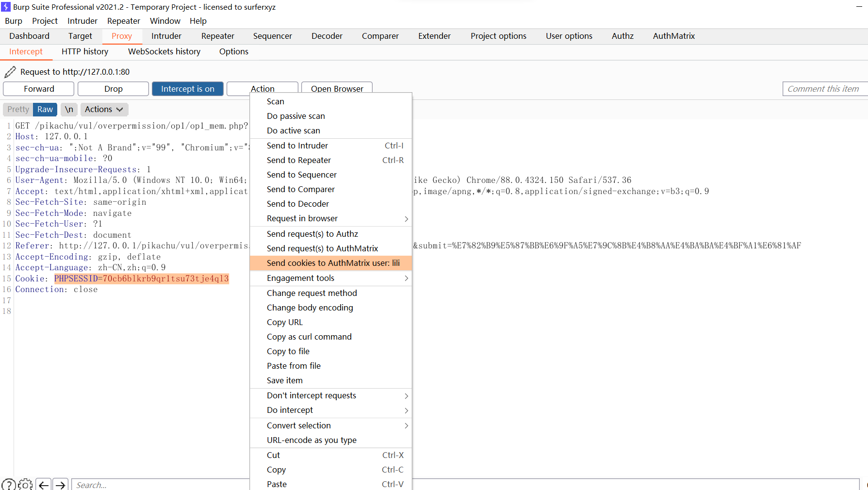Expand the Engagement tools submenu
The width and height of the screenshot is (868, 490).
[300, 278]
